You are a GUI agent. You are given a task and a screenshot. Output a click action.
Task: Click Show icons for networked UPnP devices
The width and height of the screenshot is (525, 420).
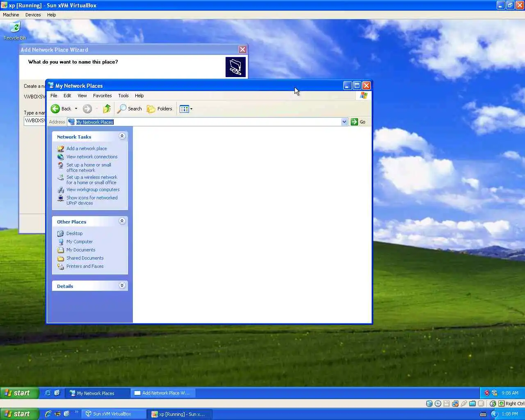(92, 200)
